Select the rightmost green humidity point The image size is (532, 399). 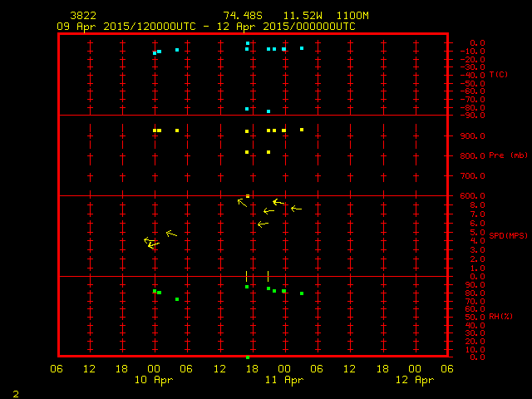[302, 293]
